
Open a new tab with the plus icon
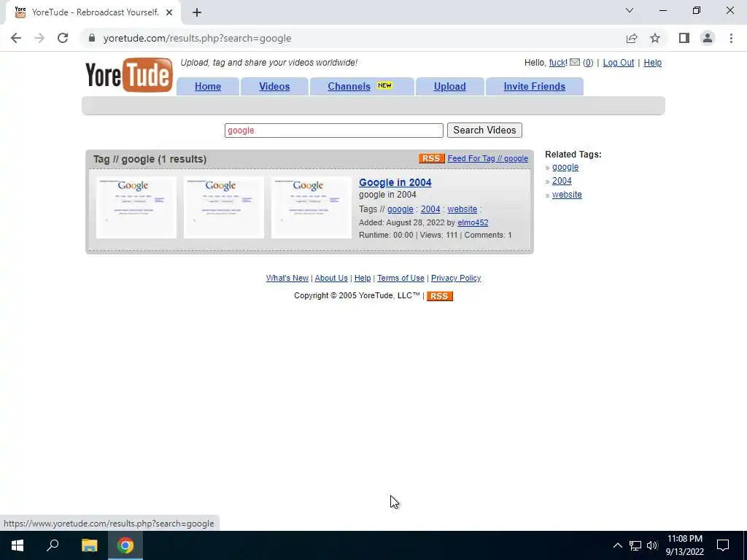pyautogui.click(x=197, y=12)
